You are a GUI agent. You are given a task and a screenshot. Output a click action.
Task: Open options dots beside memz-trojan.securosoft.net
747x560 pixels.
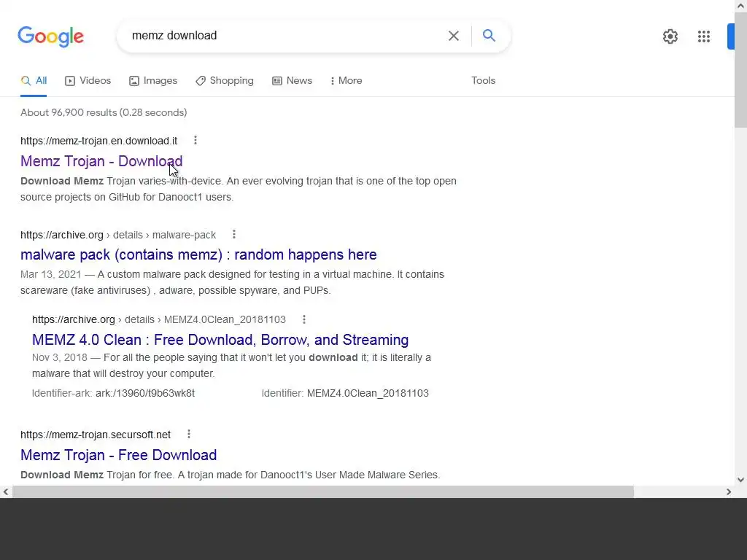[x=189, y=434]
